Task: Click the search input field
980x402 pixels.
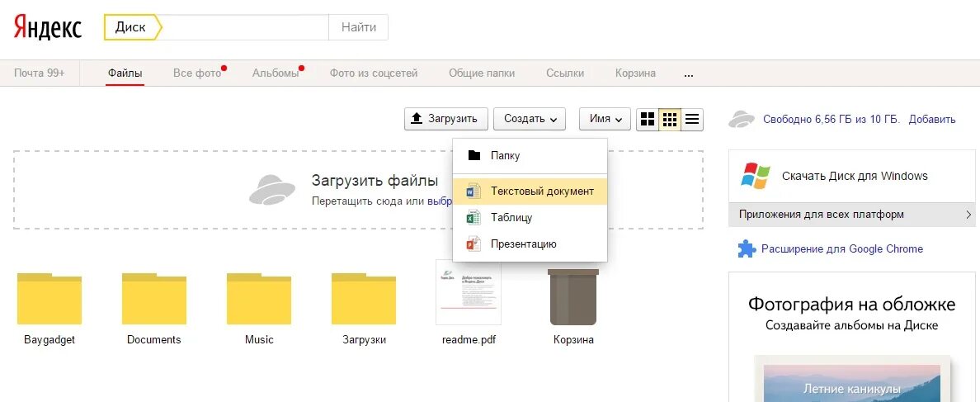Action: [x=245, y=27]
